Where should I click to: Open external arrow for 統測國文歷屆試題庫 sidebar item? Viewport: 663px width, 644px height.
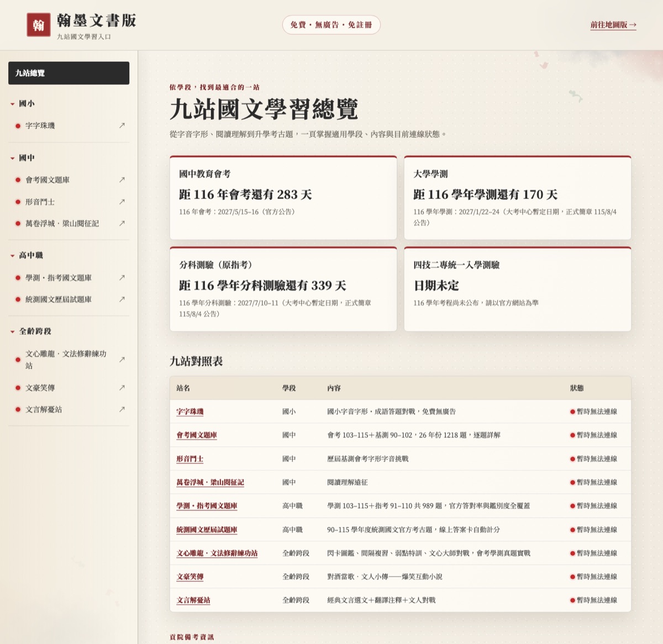tap(122, 299)
